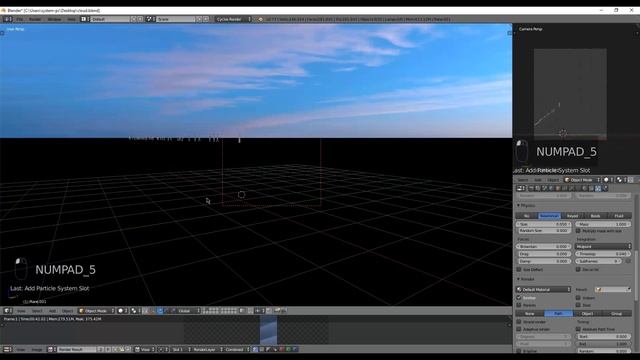
Task: Set render type to Group
Action: pyautogui.click(x=617, y=313)
